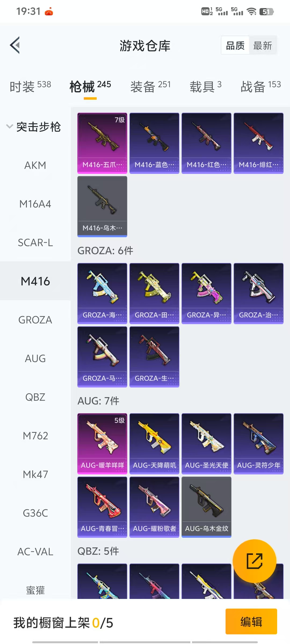The width and height of the screenshot is (290, 644).
Task: Select the M416-绯红 red skin
Action: (259, 143)
